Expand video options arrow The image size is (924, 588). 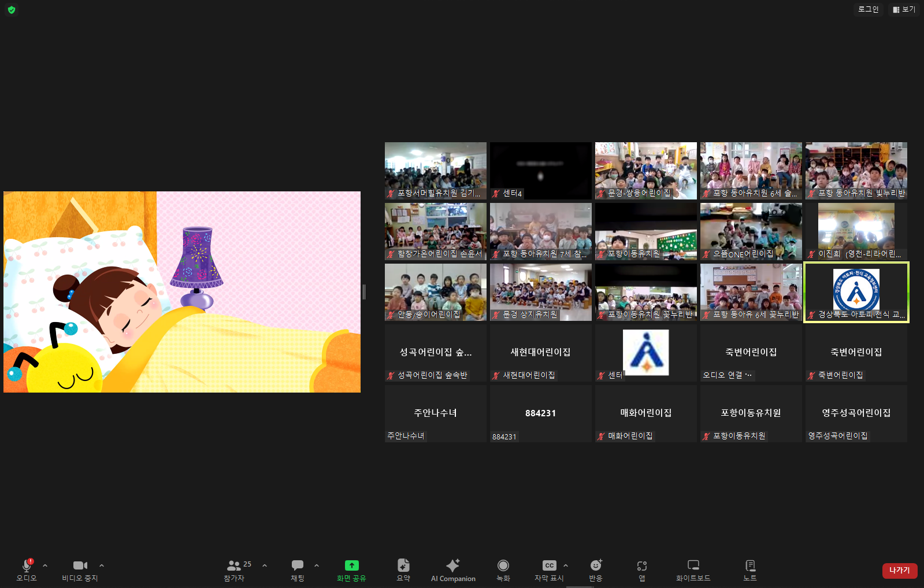tap(102, 565)
